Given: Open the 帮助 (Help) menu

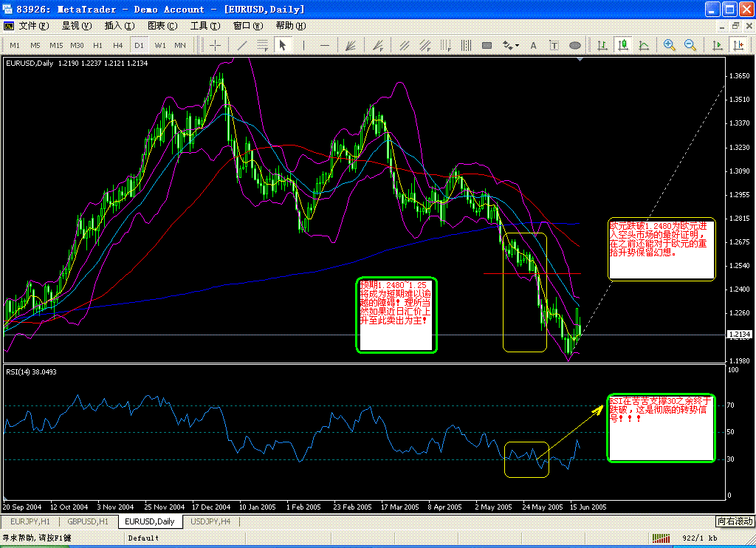Looking at the screenshot, I should 291,26.
